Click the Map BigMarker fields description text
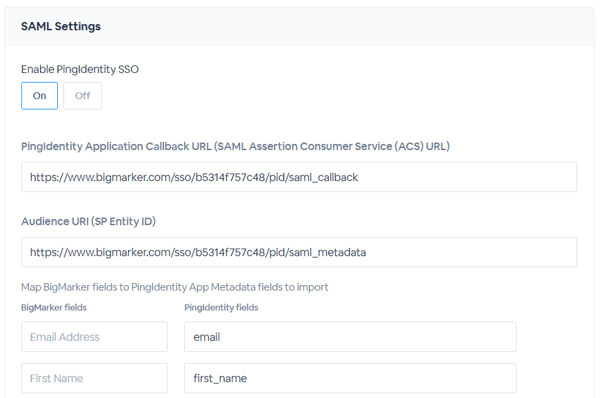 174,287
